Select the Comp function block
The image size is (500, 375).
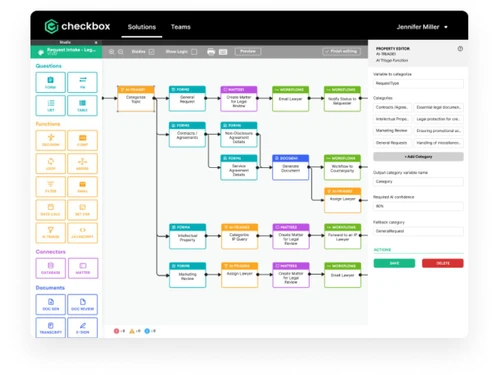82,140
